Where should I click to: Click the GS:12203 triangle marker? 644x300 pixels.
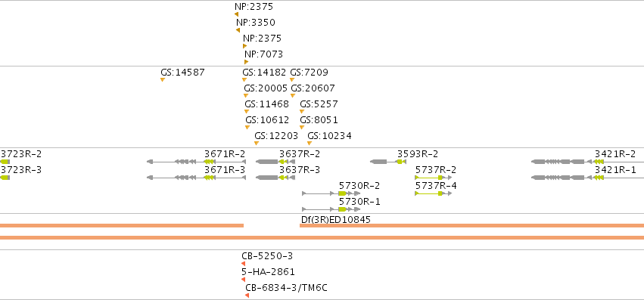pyautogui.click(x=257, y=144)
